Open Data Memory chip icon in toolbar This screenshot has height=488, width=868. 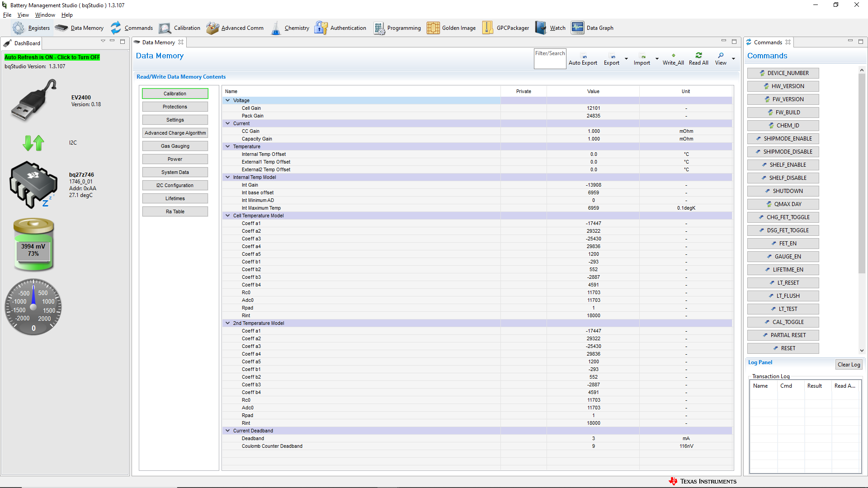click(61, 28)
